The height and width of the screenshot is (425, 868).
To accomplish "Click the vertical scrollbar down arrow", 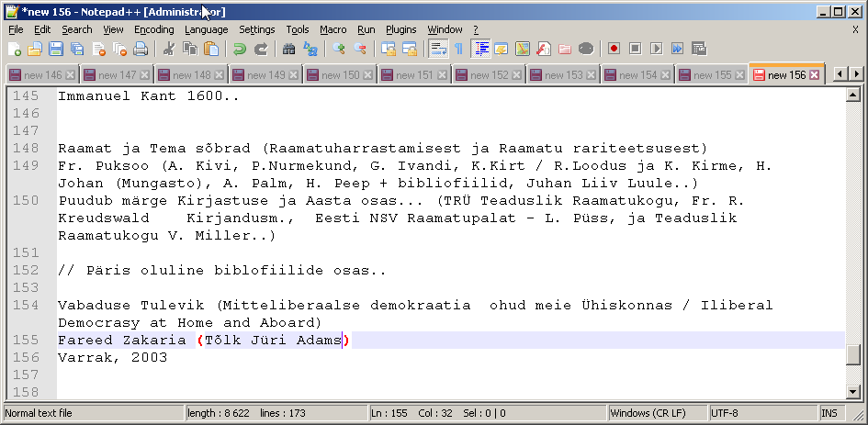I will click(x=852, y=392).
